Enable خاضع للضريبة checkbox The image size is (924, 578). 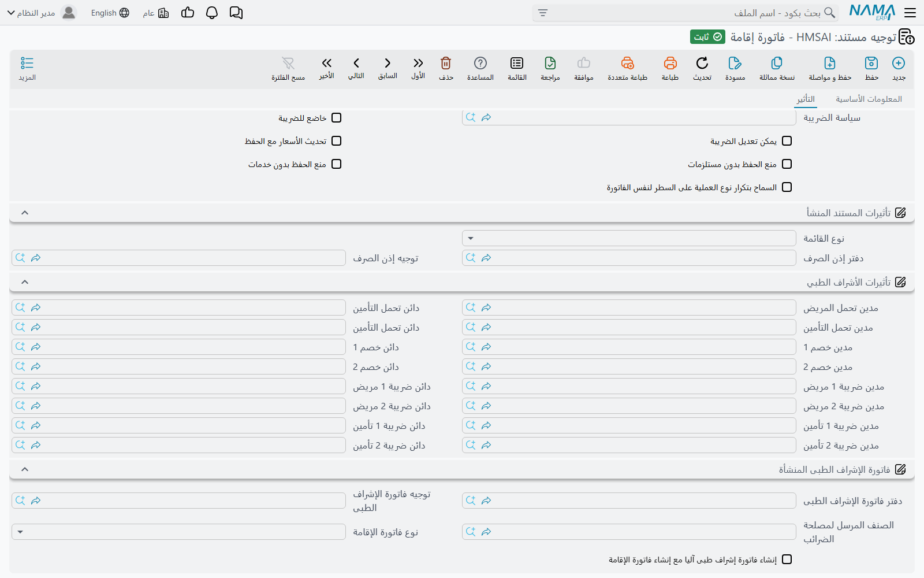click(x=337, y=118)
